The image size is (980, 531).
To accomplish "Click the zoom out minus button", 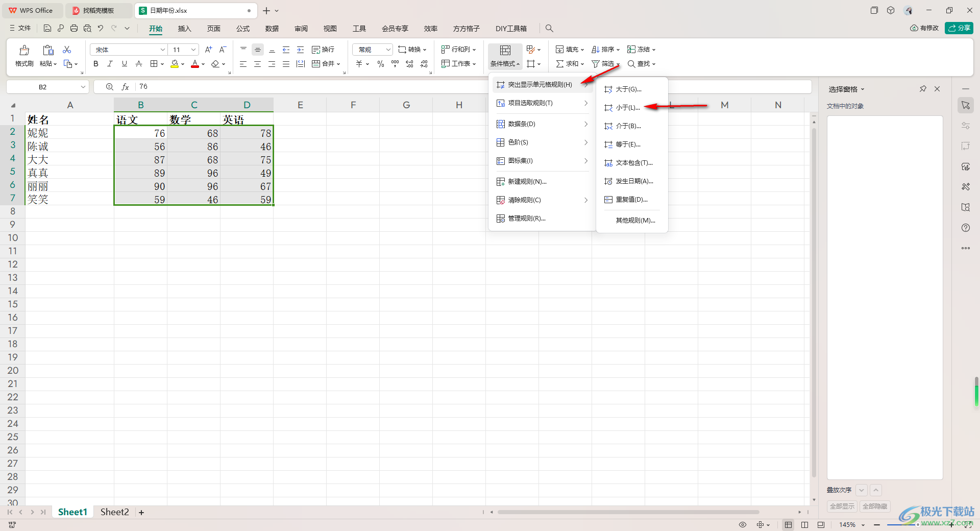I will 877,525.
